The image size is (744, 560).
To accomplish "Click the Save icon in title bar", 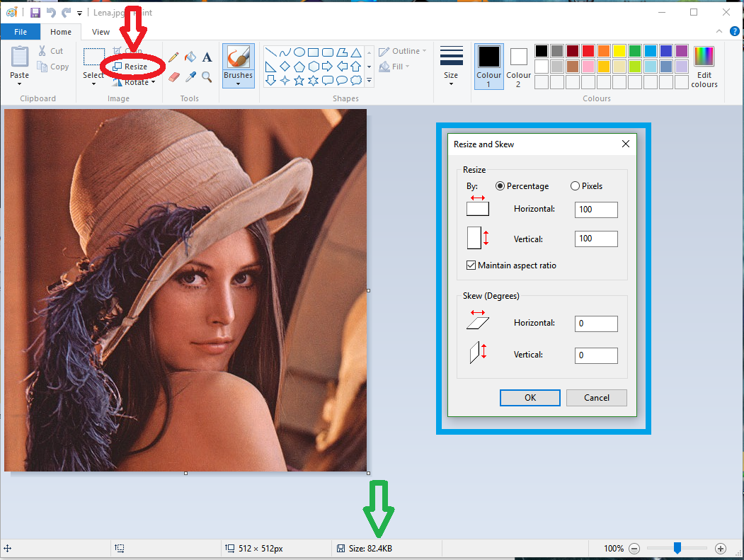I will coord(35,13).
